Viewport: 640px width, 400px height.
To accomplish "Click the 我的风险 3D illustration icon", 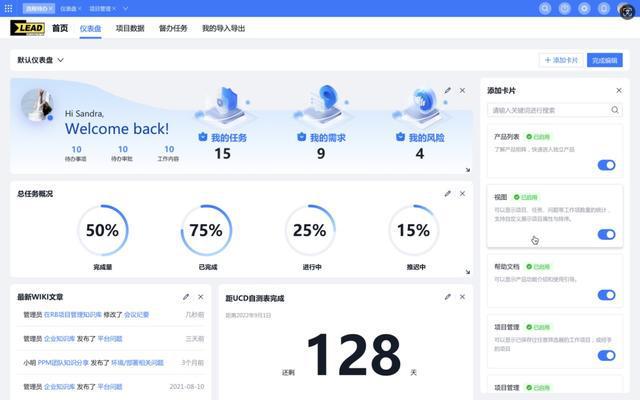I will click(x=421, y=105).
